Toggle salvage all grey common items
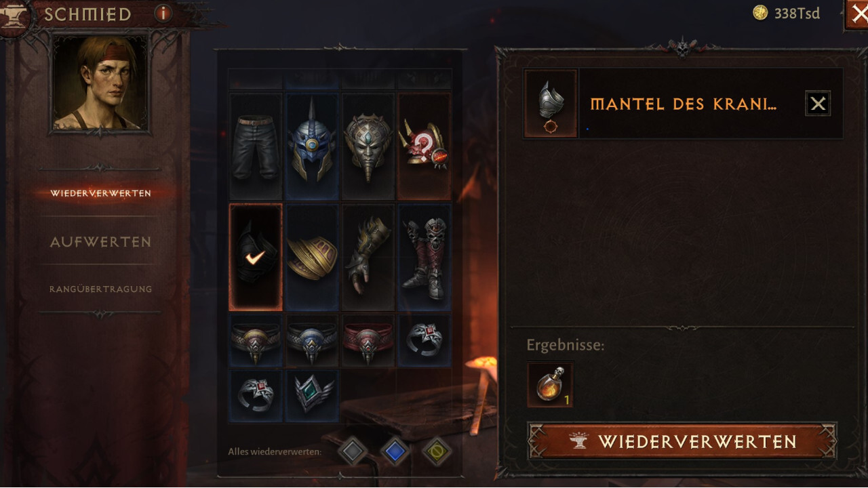The height and width of the screenshot is (488, 868). (x=353, y=451)
